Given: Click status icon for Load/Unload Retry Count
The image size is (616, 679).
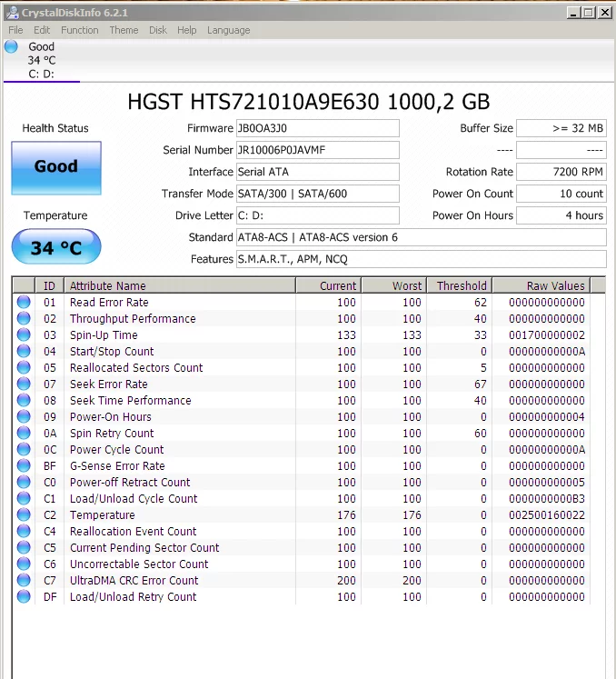Looking at the screenshot, I should point(24,596).
